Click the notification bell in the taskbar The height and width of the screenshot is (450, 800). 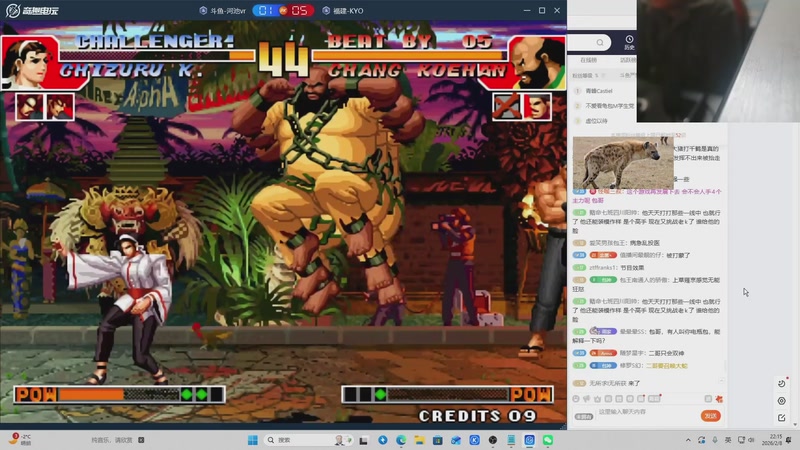[789, 440]
